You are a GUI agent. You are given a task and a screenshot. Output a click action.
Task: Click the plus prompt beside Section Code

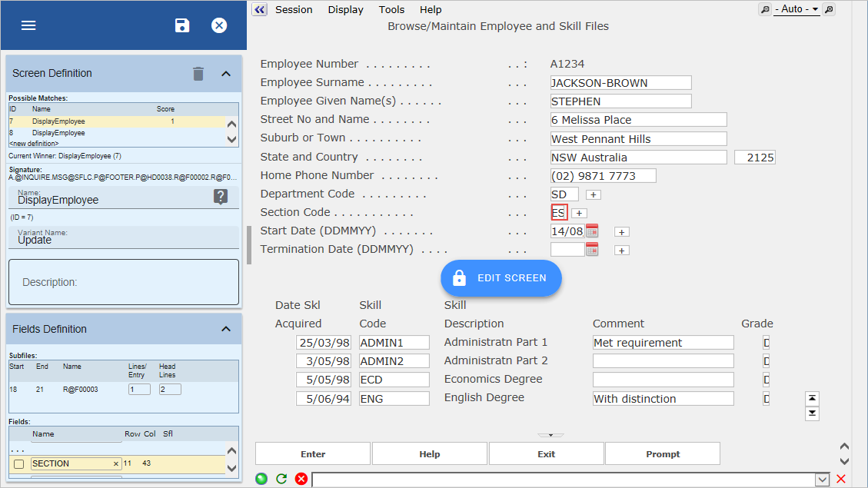coord(580,213)
